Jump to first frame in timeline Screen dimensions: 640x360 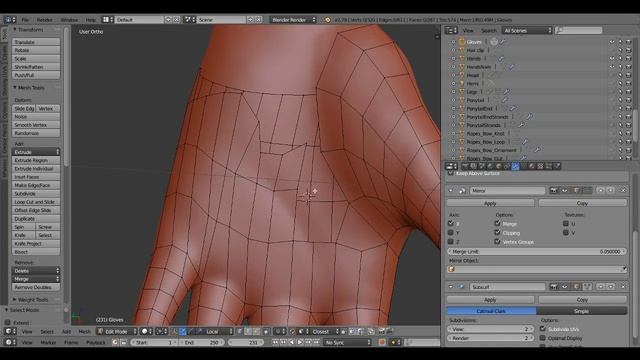[x=276, y=342]
